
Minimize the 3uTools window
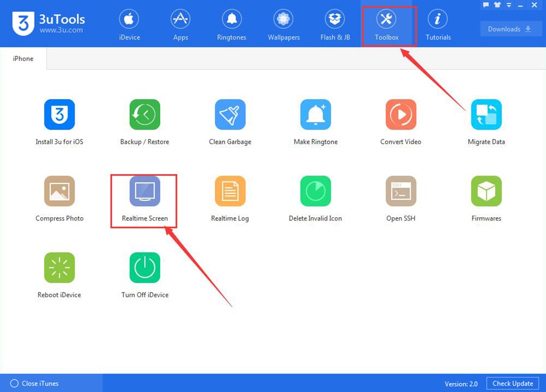tap(520, 5)
